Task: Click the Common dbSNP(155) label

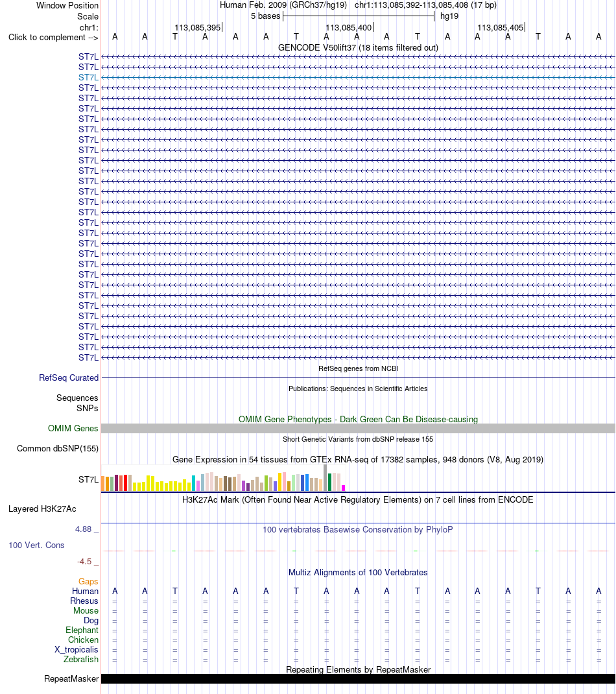Action: pyautogui.click(x=58, y=448)
